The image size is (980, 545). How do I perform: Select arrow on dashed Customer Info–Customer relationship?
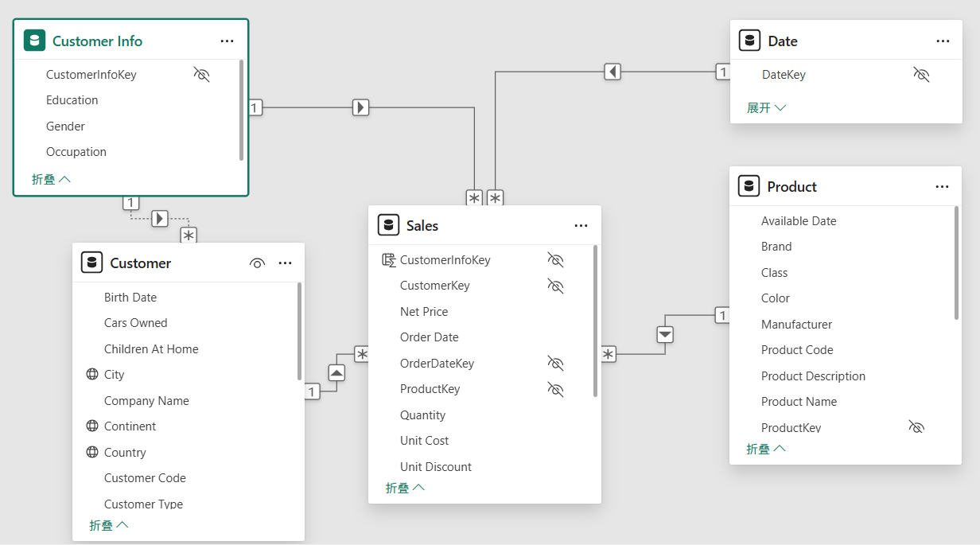coord(160,217)
